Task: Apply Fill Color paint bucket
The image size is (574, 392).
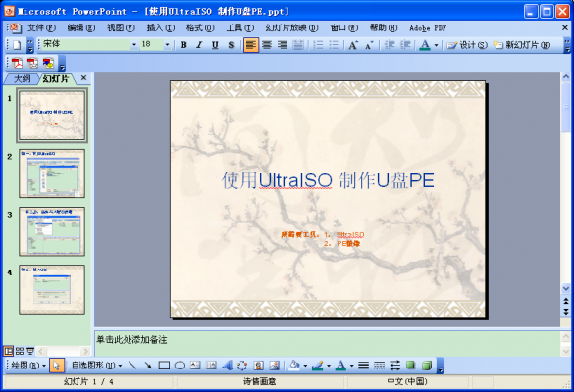Action: click(x=294, y=365)
